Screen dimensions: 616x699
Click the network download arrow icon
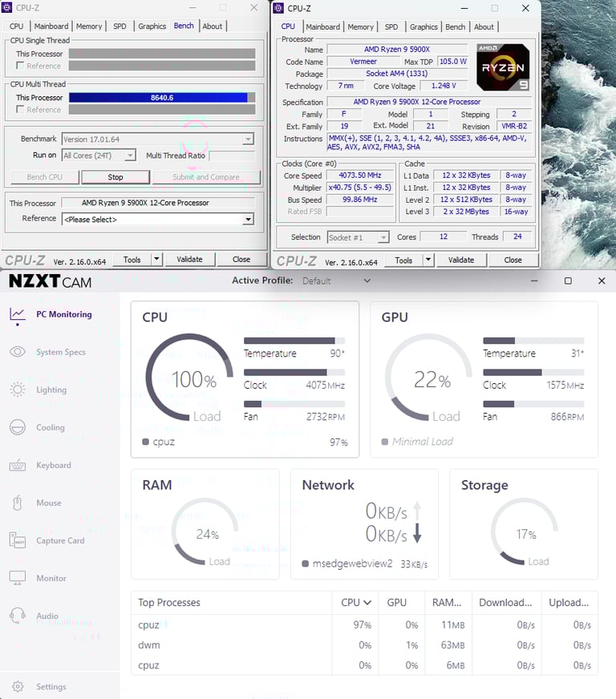click(417, 533)
